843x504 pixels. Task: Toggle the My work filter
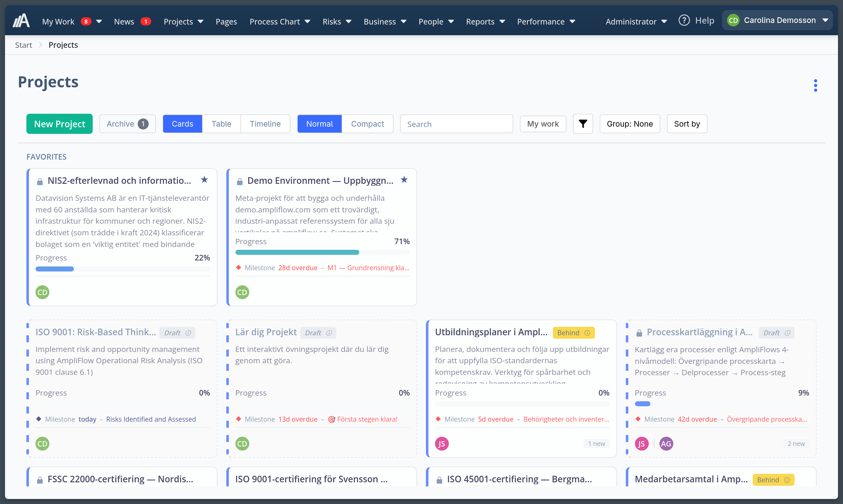pos(543,124)
